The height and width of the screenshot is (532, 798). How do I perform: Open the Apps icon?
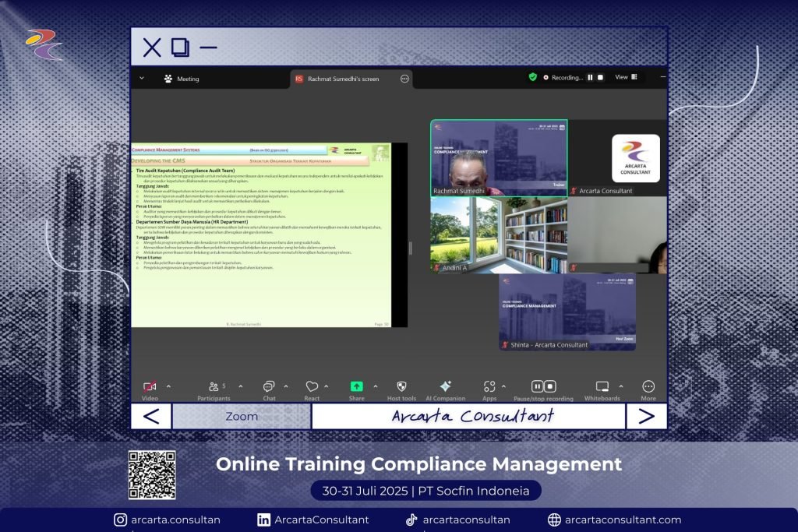(489, 386)
